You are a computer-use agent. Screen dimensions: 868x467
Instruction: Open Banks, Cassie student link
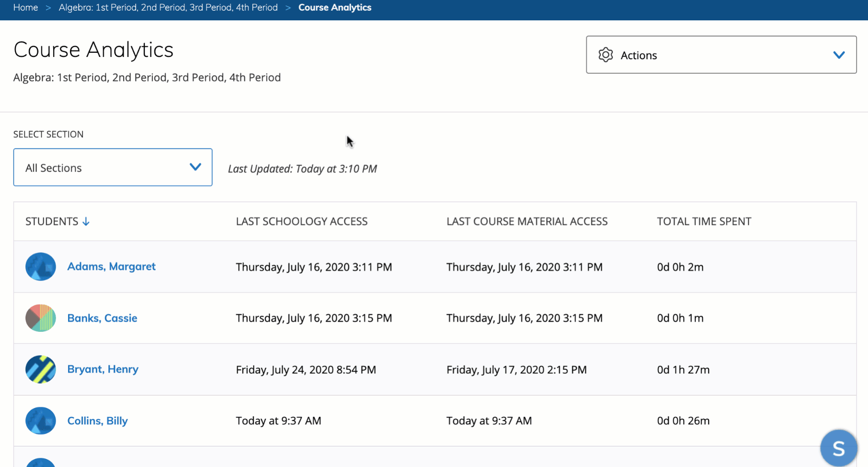102,318
